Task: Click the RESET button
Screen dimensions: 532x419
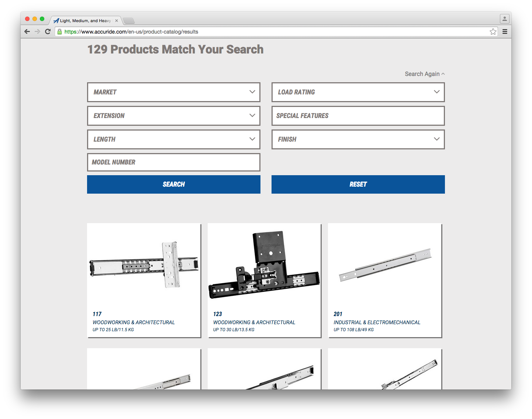Action: [357, 184]
